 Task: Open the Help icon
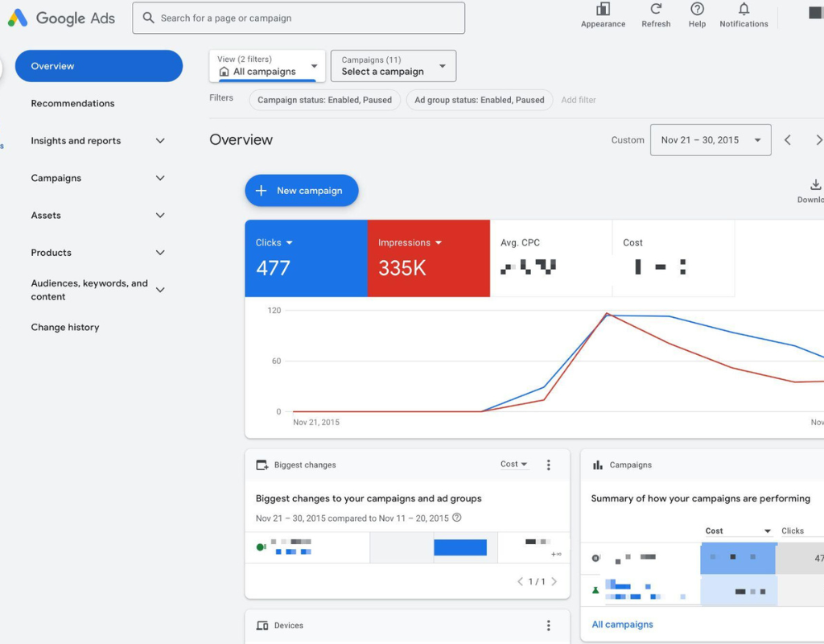pyautogui.click(x=697, y=9)
